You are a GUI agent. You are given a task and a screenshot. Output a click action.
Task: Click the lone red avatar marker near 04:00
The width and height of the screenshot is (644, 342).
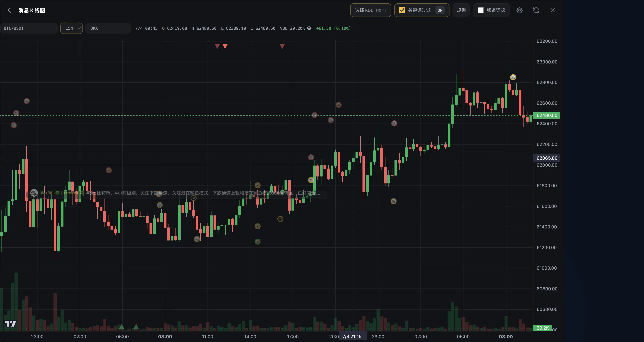click(109, 170)
